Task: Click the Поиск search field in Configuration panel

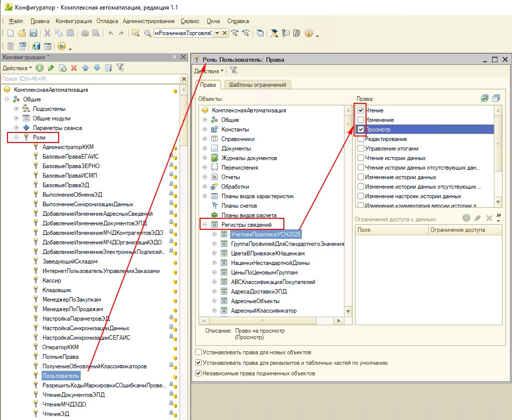Action: click(90, 79)
